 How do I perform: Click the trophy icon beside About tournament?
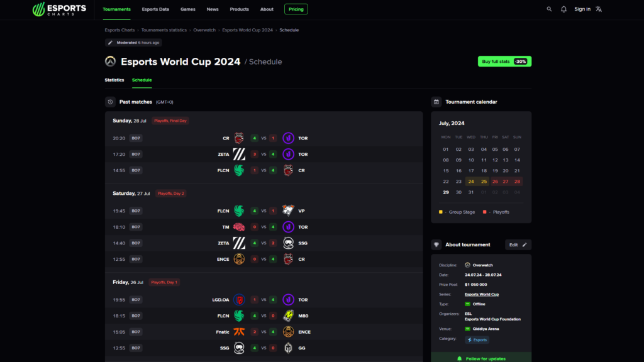[436, 244]
